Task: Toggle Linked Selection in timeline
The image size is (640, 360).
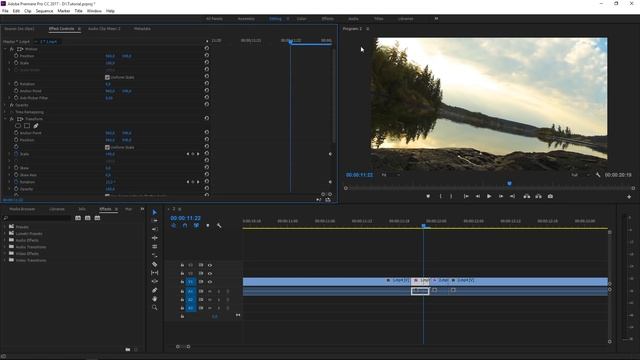Action: [196, 226]
